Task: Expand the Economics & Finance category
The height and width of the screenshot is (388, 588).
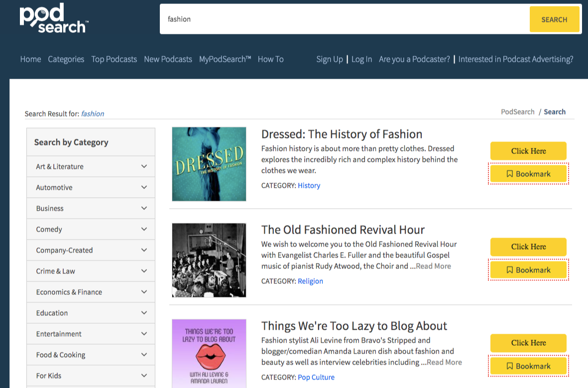Action: coord(91,292)
